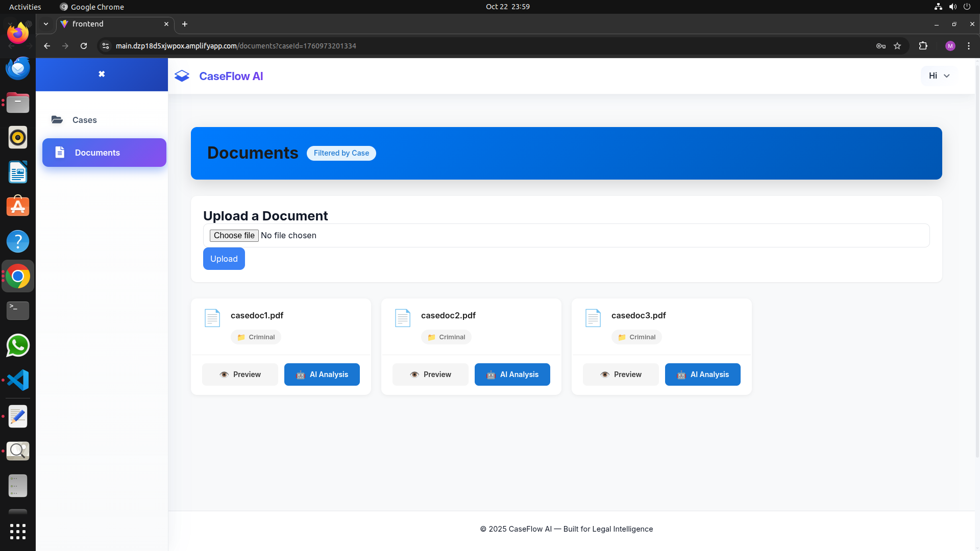This screenshot has height=551, width=980.
Task: Run AI Analysis on casedoc2.pdf
Action: pos(512,374)
